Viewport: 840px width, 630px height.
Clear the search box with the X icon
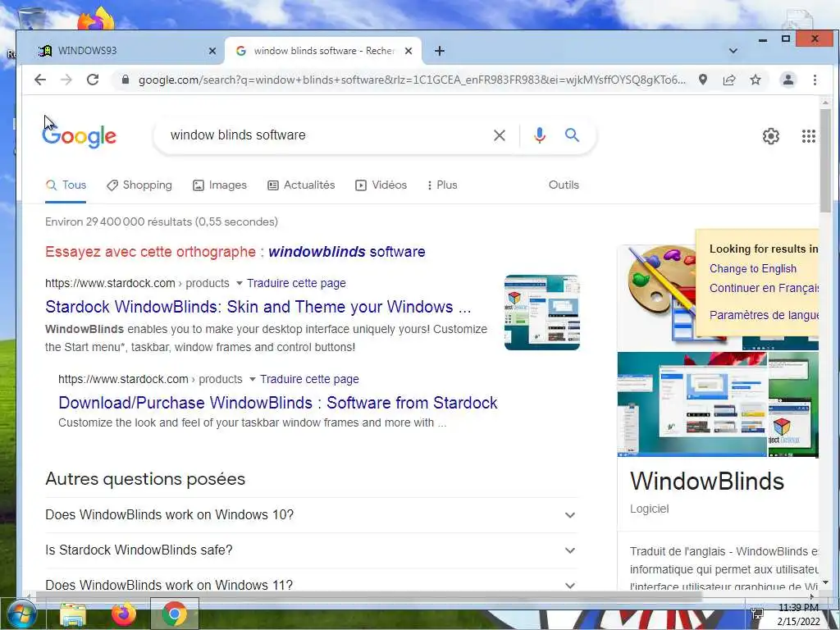500,135
